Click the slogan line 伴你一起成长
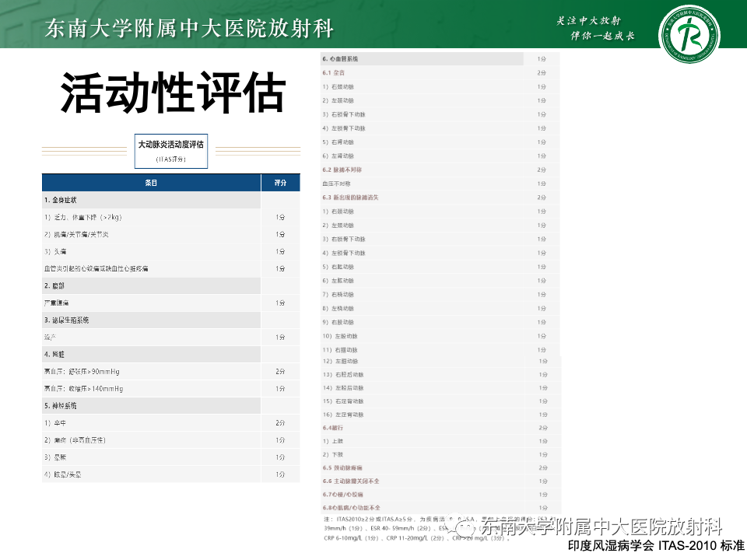This screenshot has width=747, height=560. click(x=602, y=36)
